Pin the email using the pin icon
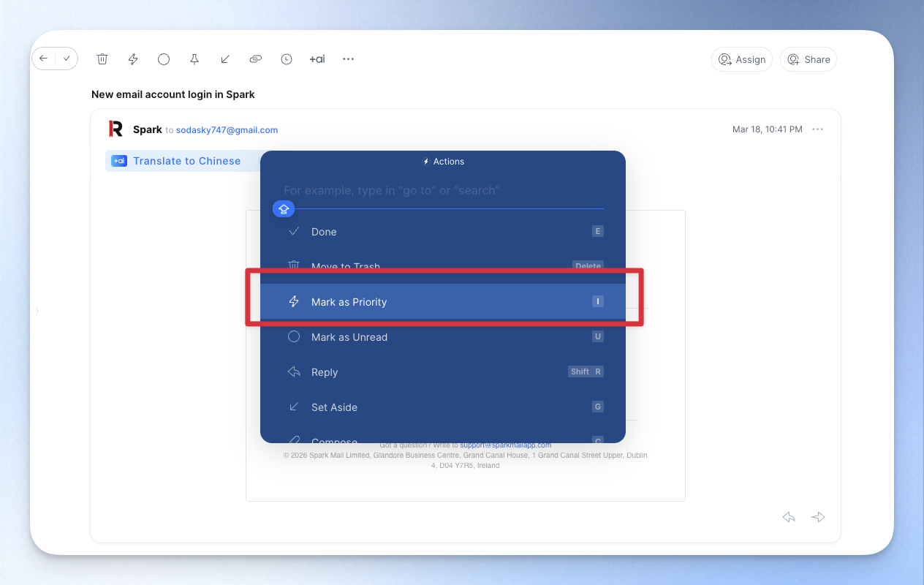 [x=194, y=59]
